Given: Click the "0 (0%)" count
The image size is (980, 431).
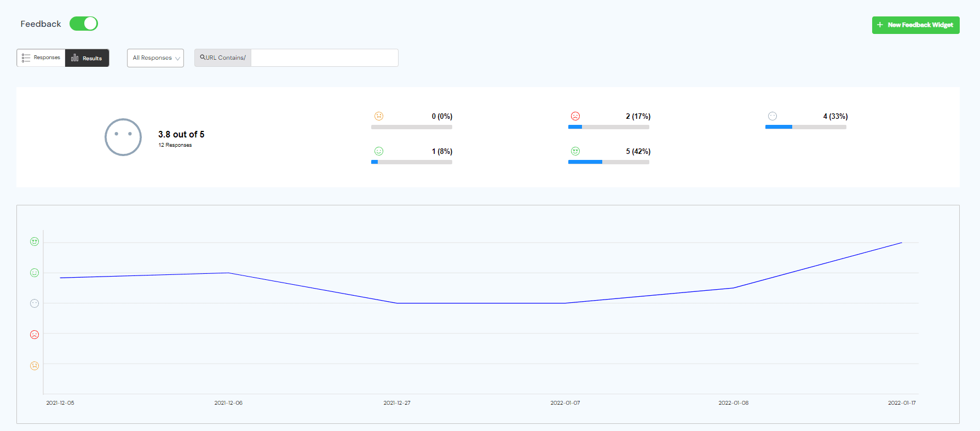Looking at the screenshot, I should (442, 116).
